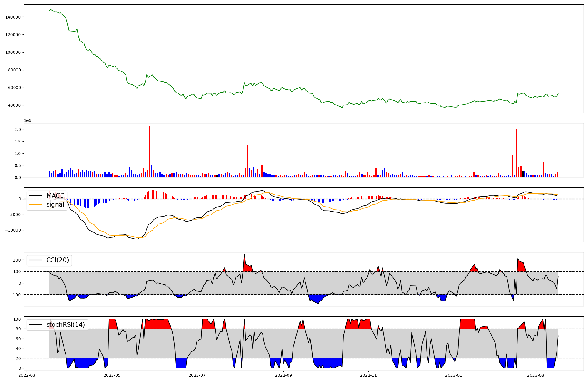Click the 80 tick on stochRSI axis
Viewport: 588px width, 382px height.
[x=18, y=329]
